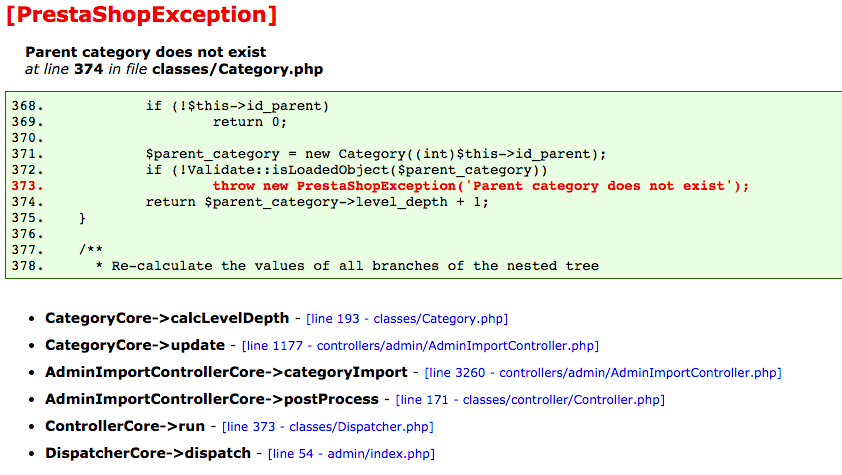This screenshot has height=475, width=842.
Task: Click code line 369 'return 0;'
Action: [250, 122]
